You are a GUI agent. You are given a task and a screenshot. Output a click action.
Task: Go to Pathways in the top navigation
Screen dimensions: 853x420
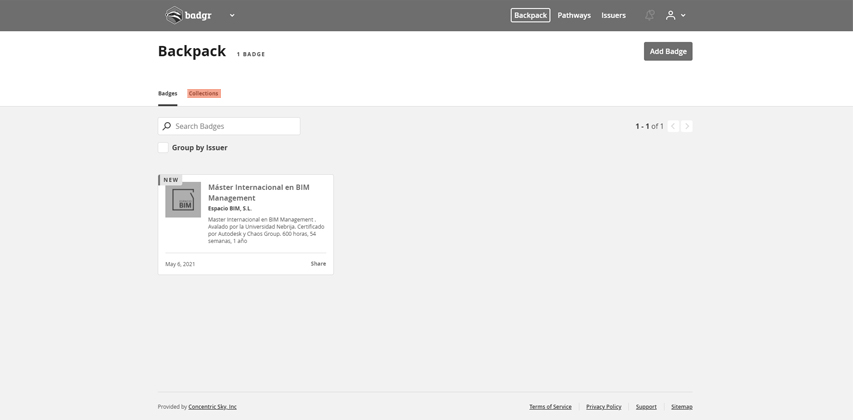click(x=574, y=15)
